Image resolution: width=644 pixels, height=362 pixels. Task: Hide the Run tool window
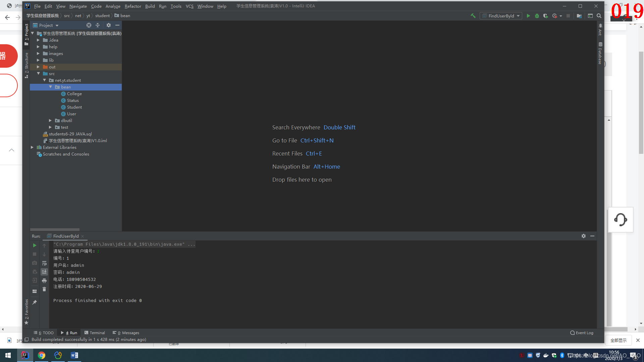592,236
